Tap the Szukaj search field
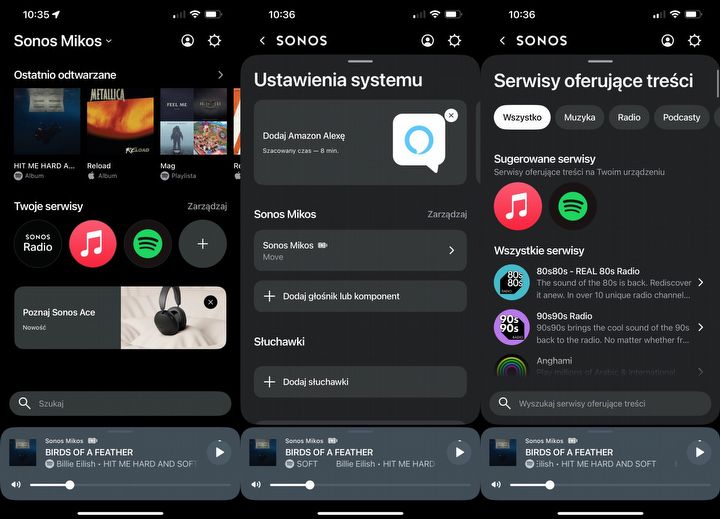Viewport: 720px width, 519px height. point(120,403)
